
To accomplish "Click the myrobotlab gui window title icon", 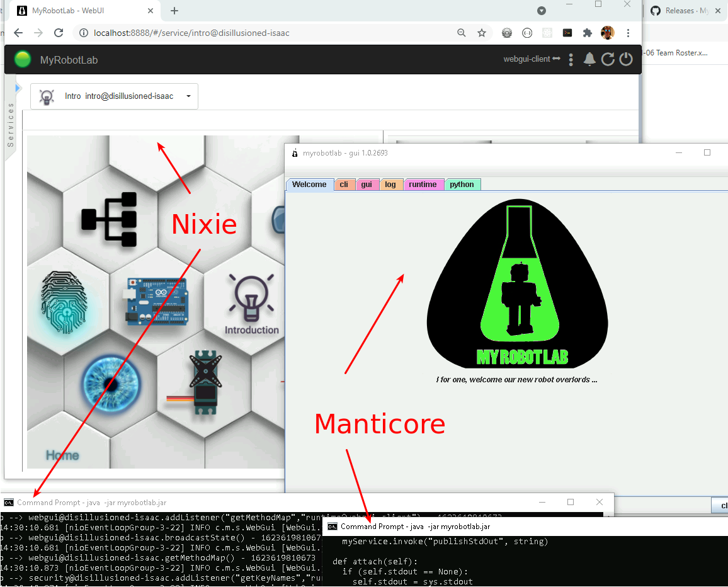I will (x=295, y=153).
